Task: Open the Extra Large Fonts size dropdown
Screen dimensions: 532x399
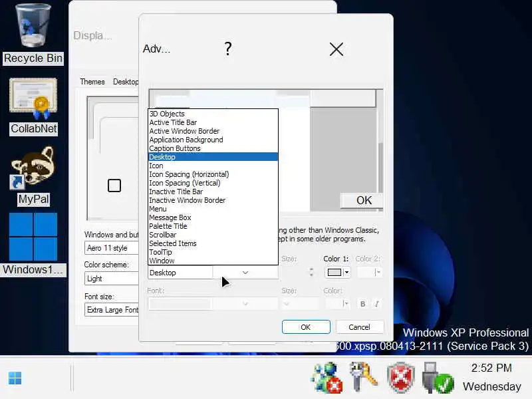Action: (x=112, y=310)
